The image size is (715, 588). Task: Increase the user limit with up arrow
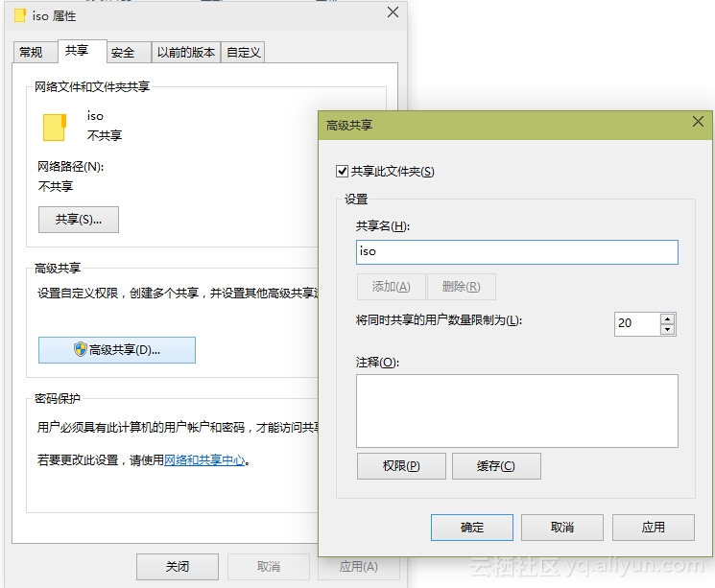tap(668, 319)
